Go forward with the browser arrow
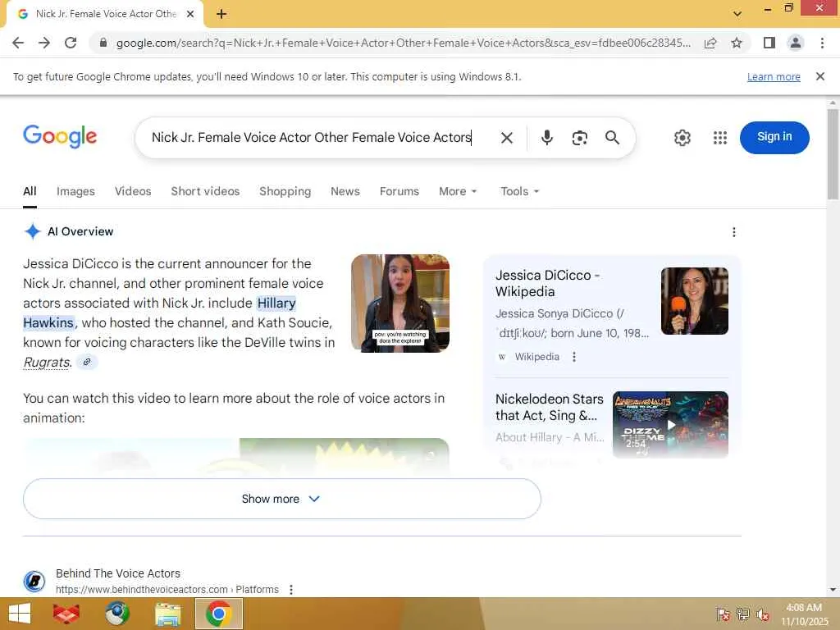The height and width of the screenshot is (630, 840). [44, 43]
